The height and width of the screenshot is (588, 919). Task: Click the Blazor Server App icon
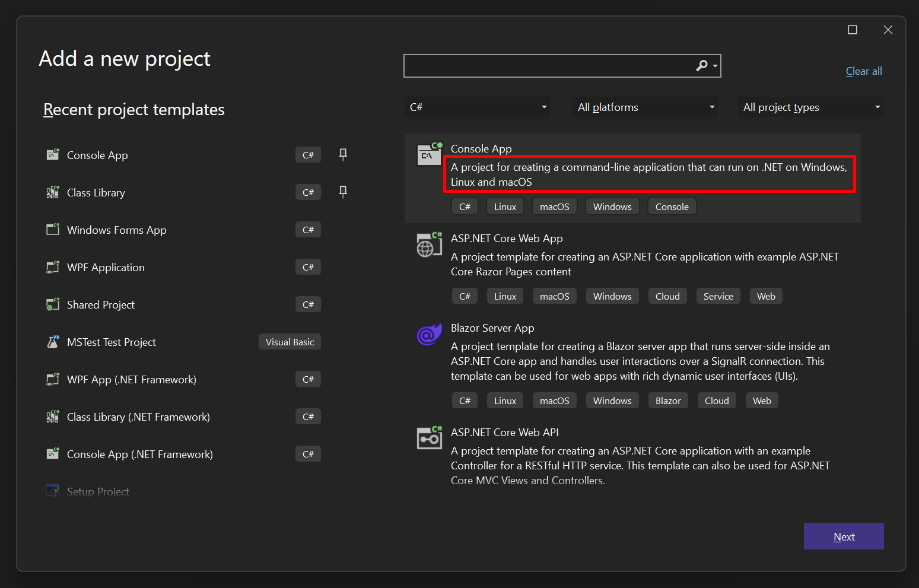click(x=429, y=333)
